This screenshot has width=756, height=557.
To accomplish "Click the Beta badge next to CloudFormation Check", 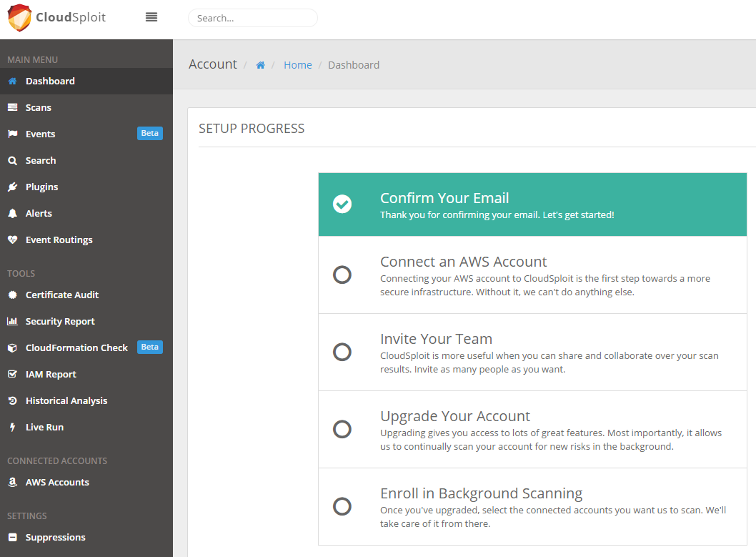I will [x=150, y=347].
